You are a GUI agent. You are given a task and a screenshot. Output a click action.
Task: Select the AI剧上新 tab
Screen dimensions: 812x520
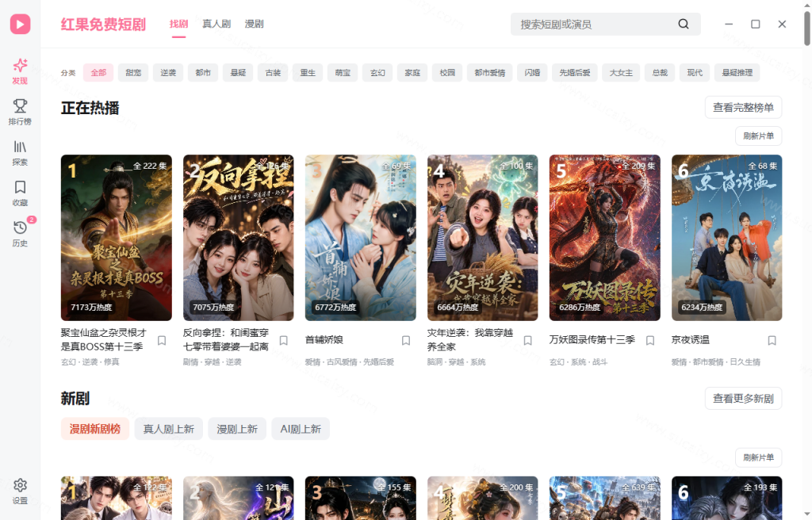point(301,429)
